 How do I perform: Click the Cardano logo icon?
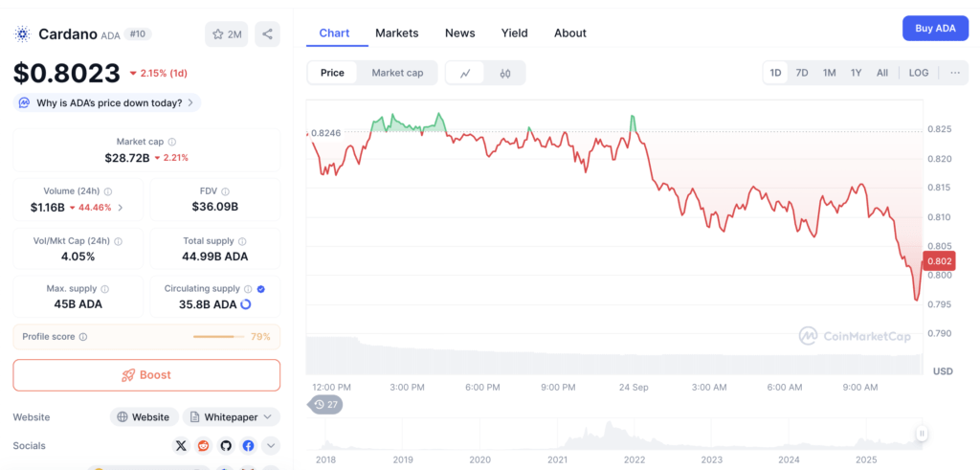point(23,34)
